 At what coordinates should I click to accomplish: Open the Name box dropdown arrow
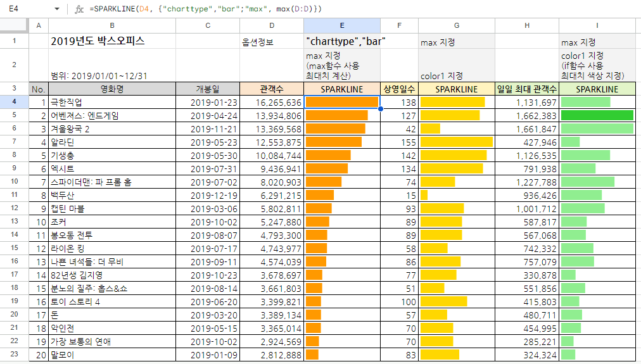[57, 9]
